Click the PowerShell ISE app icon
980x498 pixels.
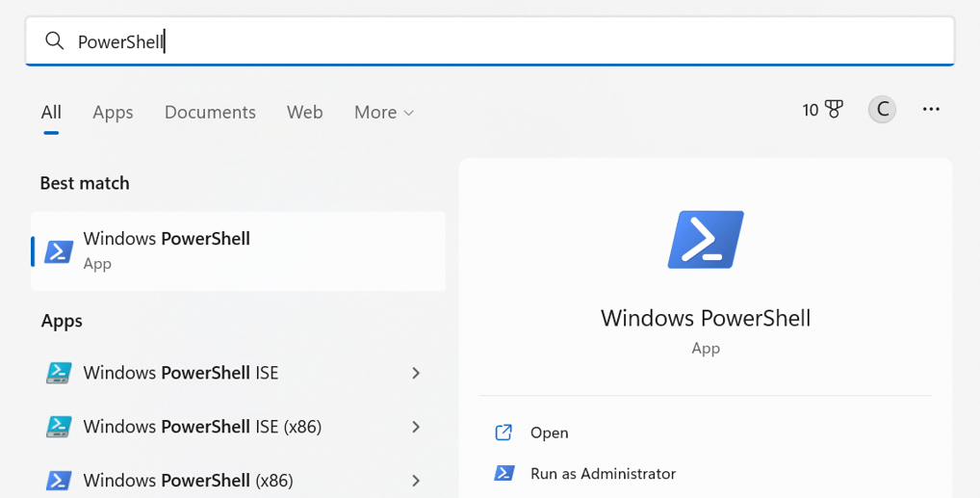[x=59, y=373]
